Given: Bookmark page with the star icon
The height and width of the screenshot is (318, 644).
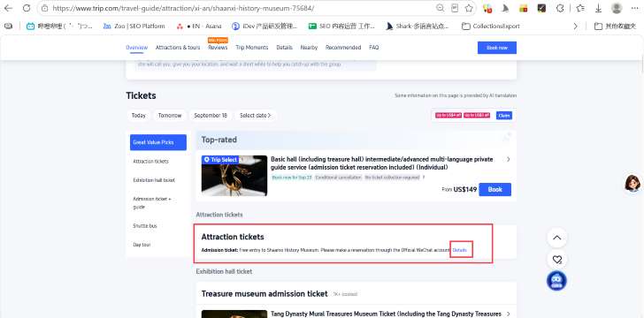Looking at the screenshot, I should (469, 8).
